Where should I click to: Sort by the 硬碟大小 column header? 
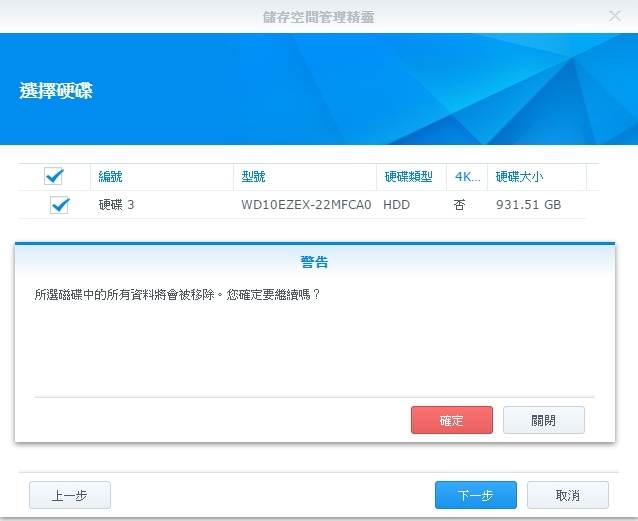(x=537, y=177)
